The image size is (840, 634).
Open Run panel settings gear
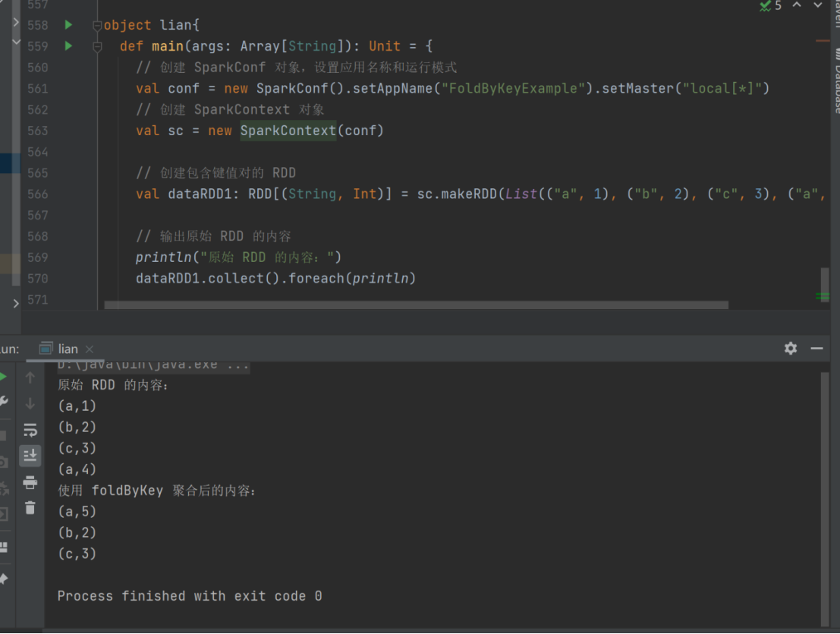791,349
